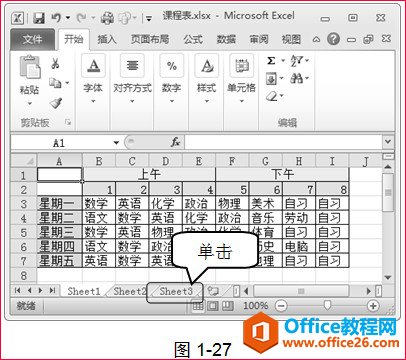Click the 粘贴 paste icon
406x360 pixels.
point(30,68)
